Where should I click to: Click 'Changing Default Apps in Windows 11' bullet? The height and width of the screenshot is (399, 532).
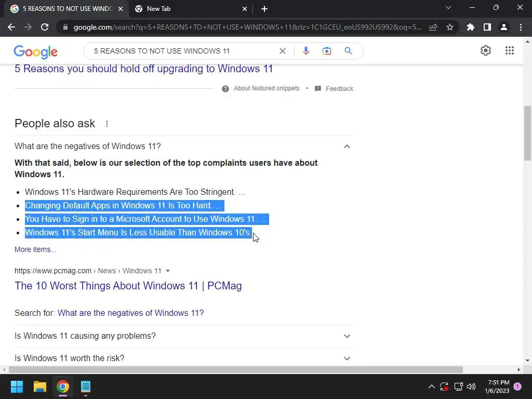click(124, 206)
